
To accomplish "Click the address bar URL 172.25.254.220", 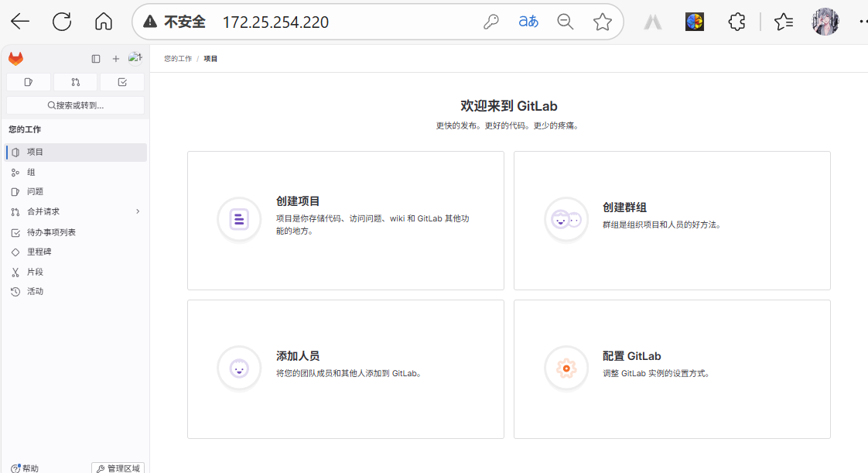I will coord(275,22).
